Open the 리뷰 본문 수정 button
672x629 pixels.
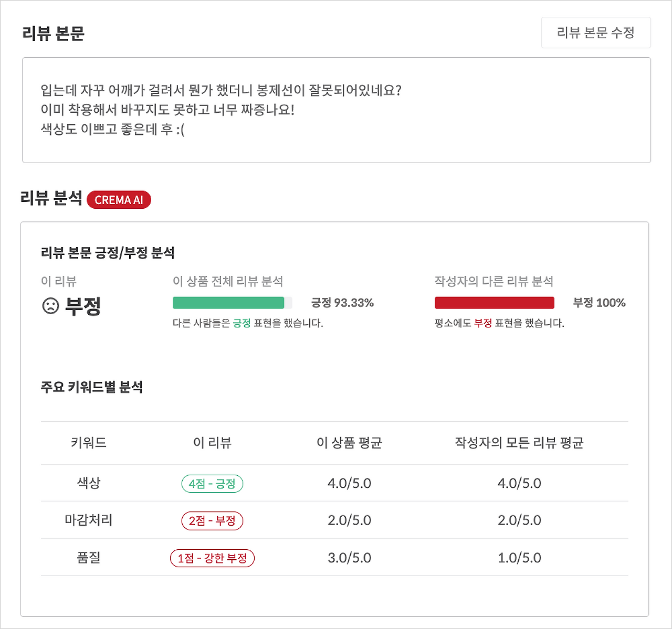[x=596, y=33]
